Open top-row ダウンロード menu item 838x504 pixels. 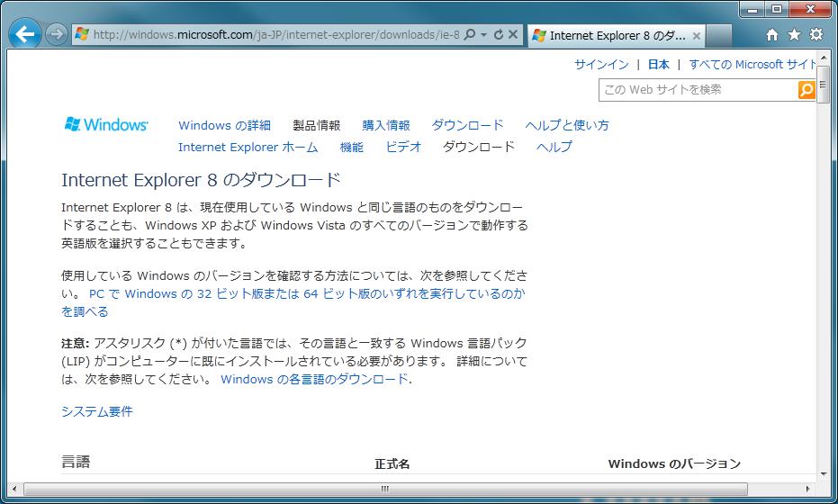tap(468, 125)
